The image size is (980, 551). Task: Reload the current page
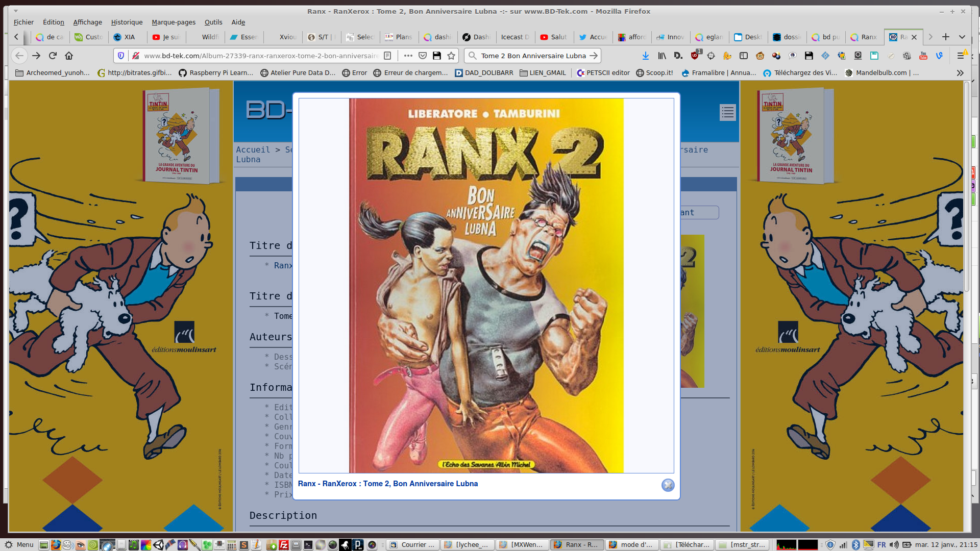[x=53, y=56]
